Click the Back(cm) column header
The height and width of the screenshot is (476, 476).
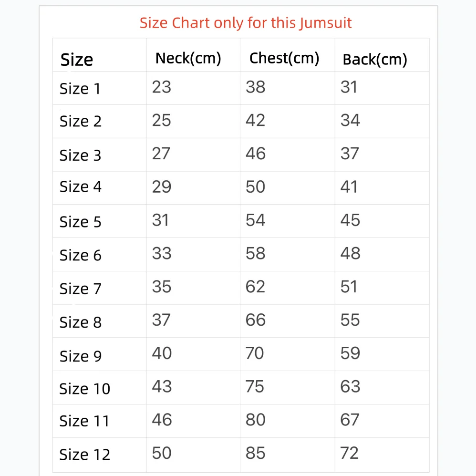[374, 60]
